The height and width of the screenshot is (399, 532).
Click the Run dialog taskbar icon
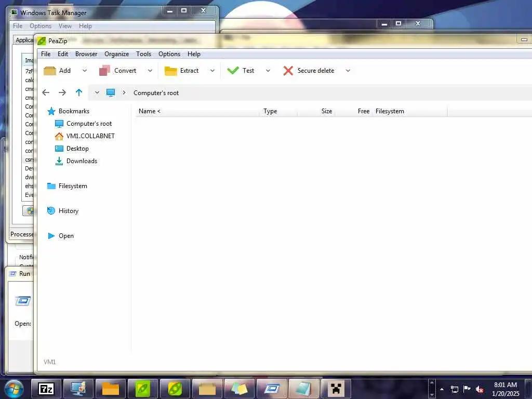coord(271,389)
